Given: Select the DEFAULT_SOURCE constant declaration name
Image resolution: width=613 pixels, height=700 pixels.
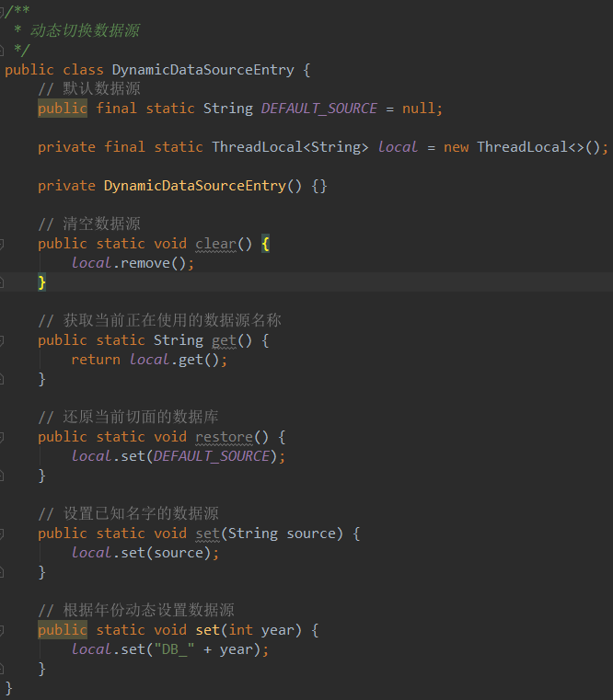Looking at the screenshot, I should tap(319, 109).
